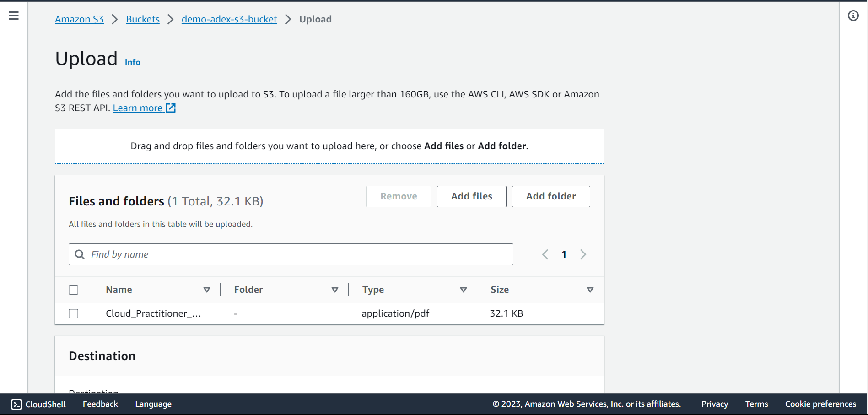Go to previous page of files table
868x415 pixels.
tap(545, 254)
